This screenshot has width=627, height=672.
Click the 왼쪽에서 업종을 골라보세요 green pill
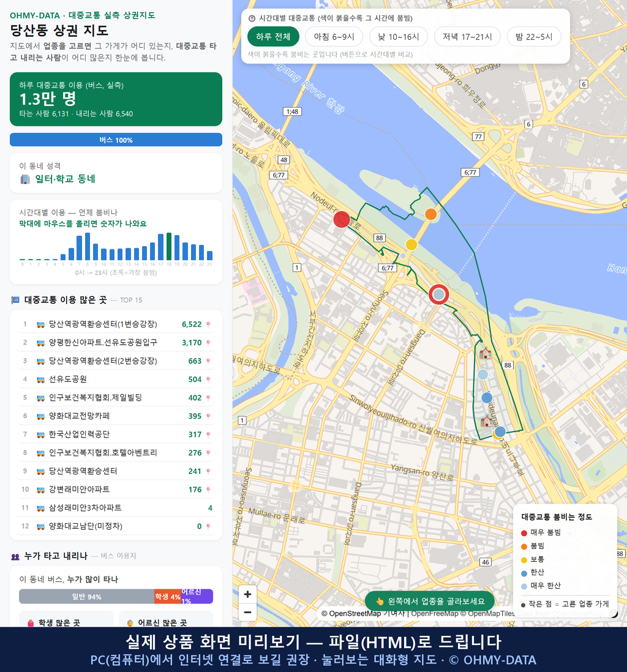click(429, 601)
